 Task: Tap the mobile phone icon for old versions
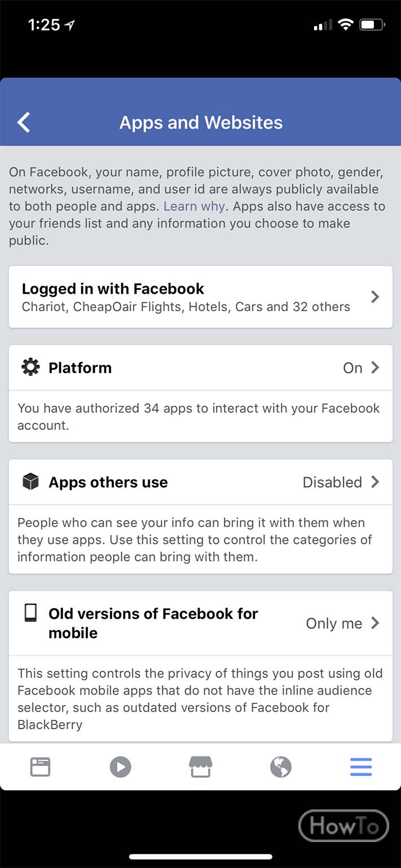tap(30, 613)
